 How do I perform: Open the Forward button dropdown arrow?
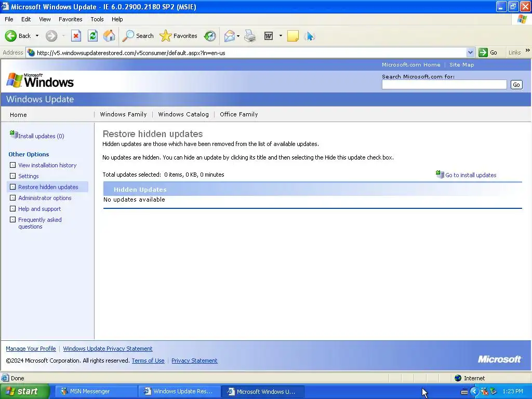[x=63, y=36]
